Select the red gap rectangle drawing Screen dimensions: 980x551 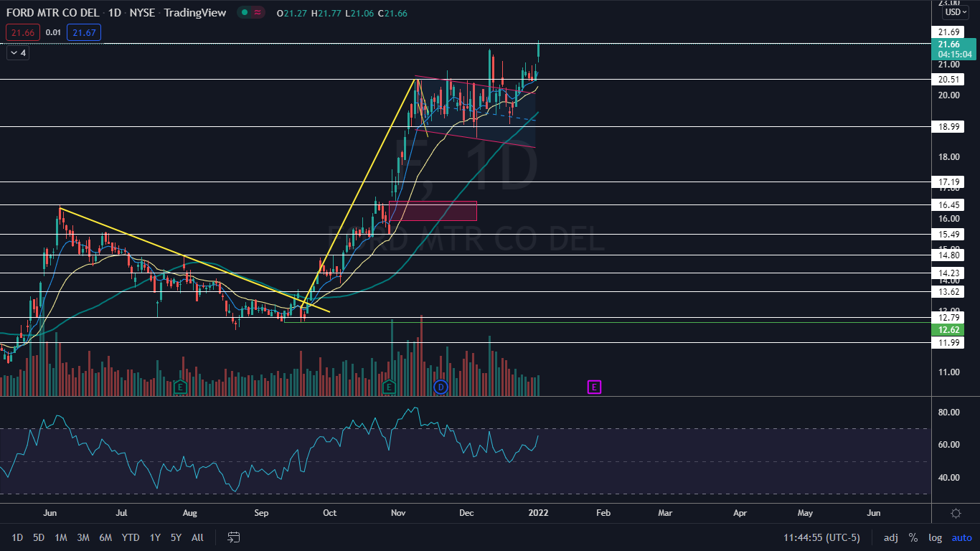(x=433, y=211)
